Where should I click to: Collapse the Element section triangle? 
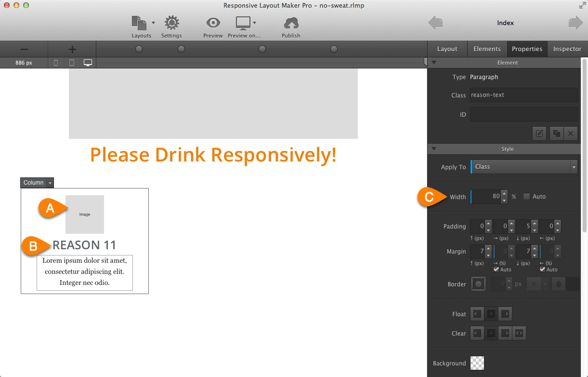coord(433,63)
